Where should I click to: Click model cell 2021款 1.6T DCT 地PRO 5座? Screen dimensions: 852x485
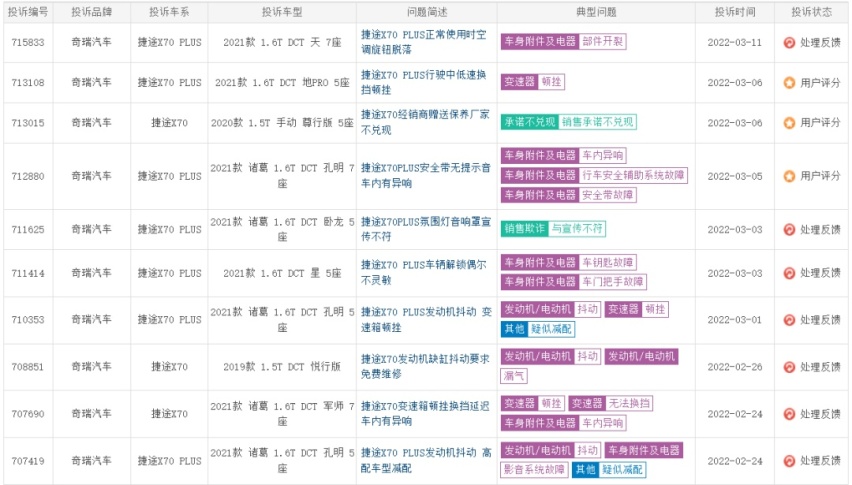pos(282,83)
